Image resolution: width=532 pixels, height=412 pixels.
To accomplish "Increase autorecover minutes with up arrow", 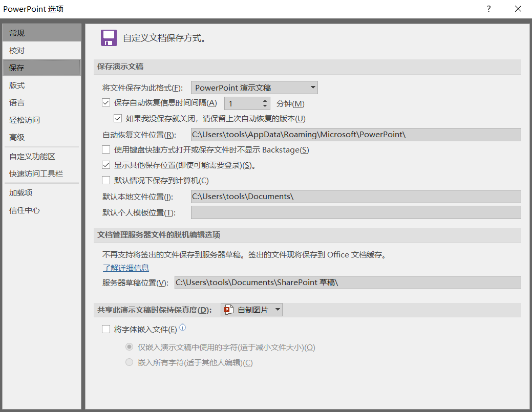I will click(265, 100).
